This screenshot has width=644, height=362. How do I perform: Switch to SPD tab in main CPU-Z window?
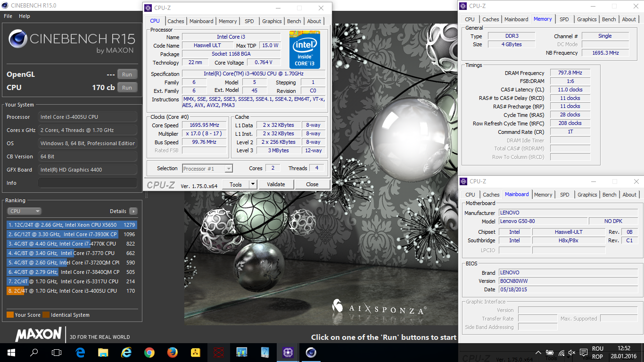click(249, 21)
